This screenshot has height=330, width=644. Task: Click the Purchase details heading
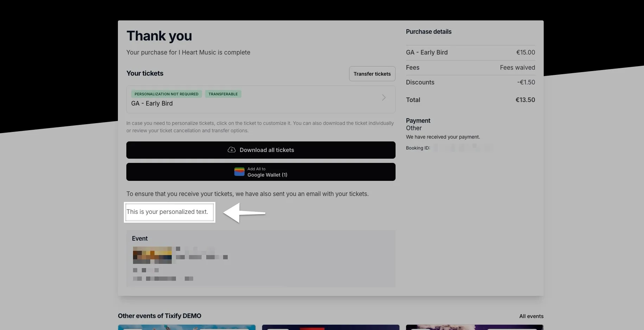[429, 32]
